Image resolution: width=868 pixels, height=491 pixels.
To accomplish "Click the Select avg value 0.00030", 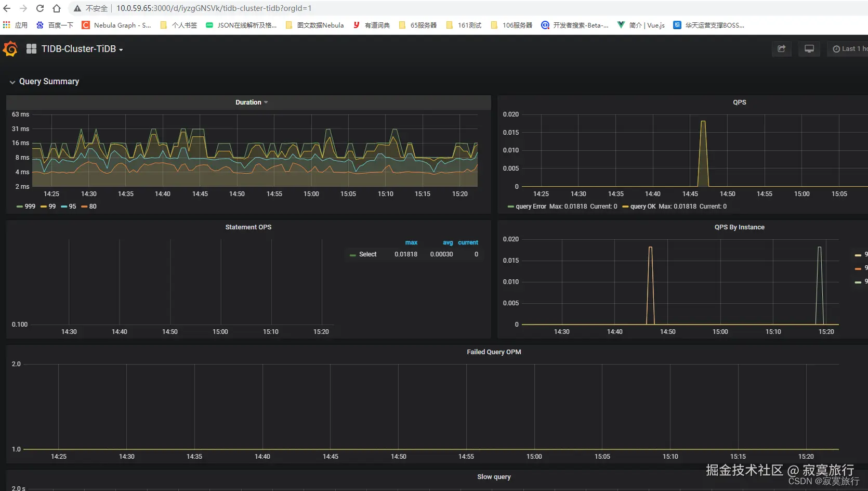I will click(x=441, y=254).
